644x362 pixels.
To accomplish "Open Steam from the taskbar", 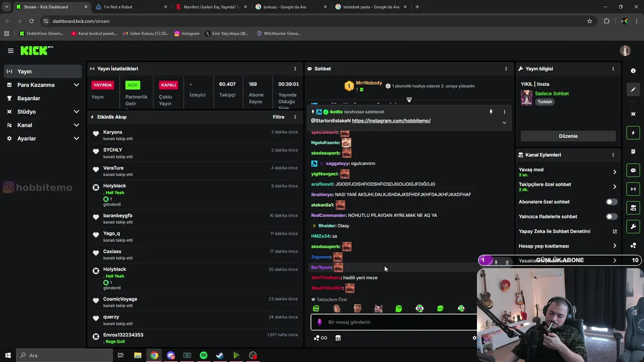I will (220, 355).
